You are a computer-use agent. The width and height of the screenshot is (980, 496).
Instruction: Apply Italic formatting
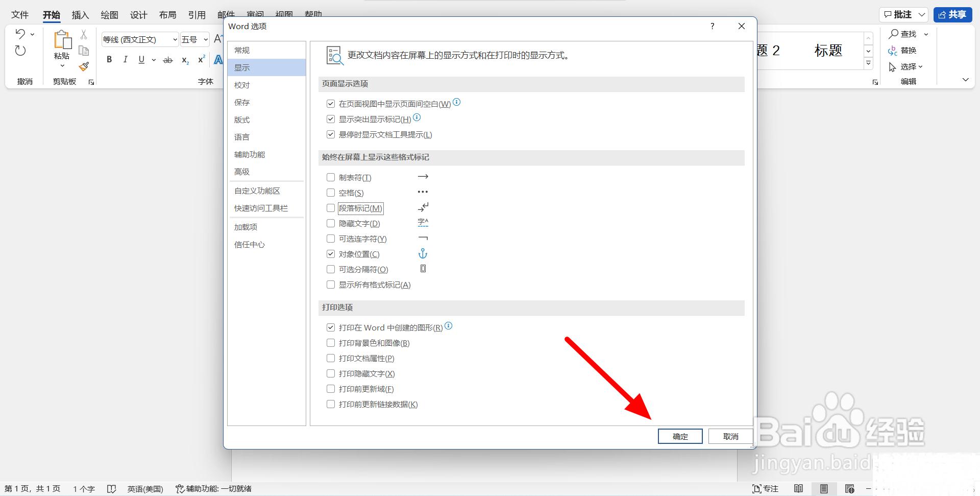(x=125, y=59)
